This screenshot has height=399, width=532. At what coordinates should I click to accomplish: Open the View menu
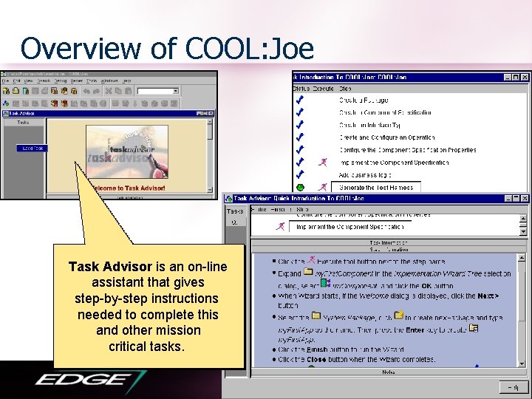pyautogui.click(x=28, y=81)
